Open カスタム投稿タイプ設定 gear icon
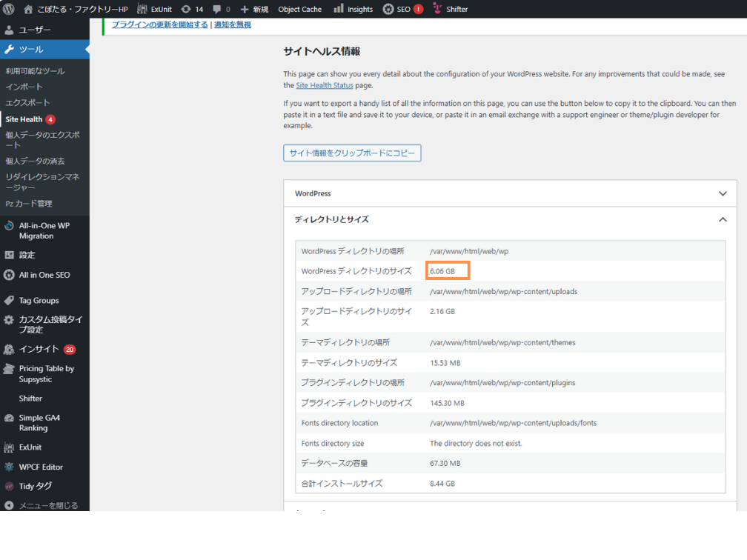 pos(9,319)
